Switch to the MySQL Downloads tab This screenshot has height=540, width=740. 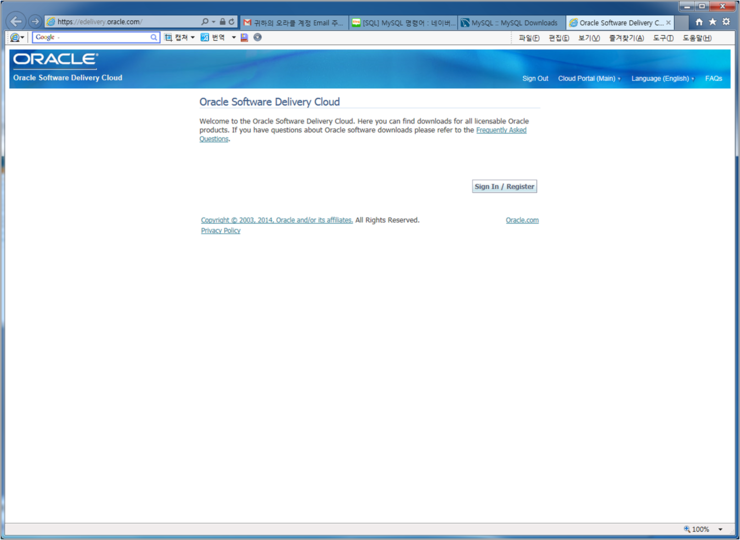(512, 23)
